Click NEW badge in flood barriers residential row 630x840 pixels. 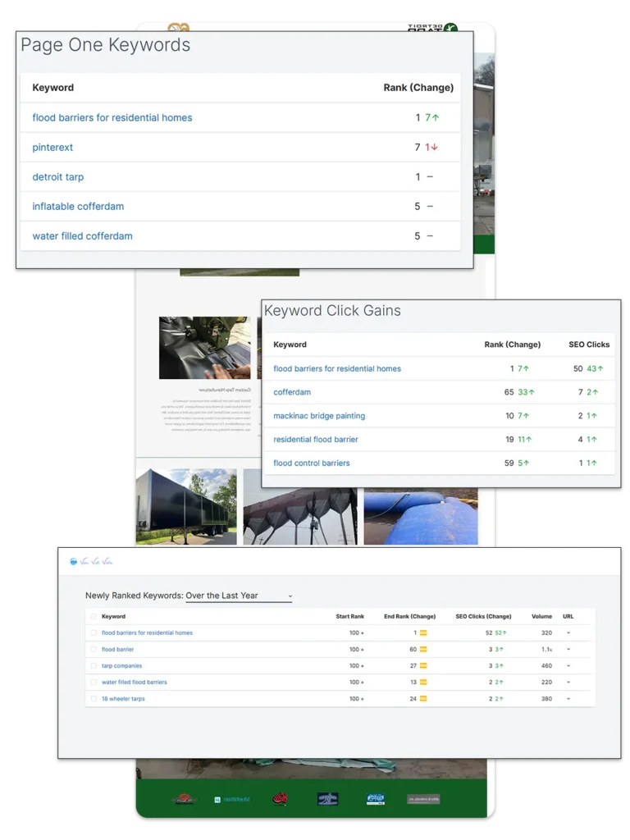[423, 633]
